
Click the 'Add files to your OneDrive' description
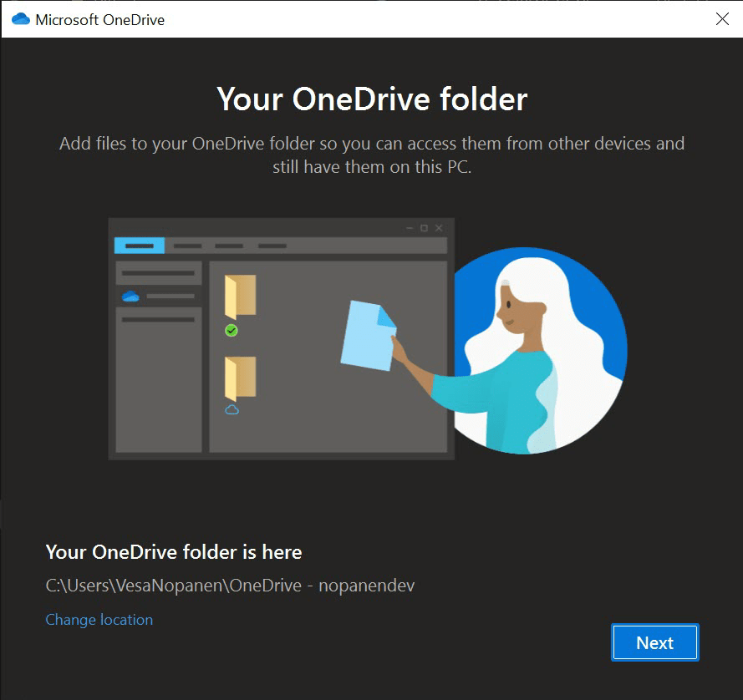click(x=372, y=155)
